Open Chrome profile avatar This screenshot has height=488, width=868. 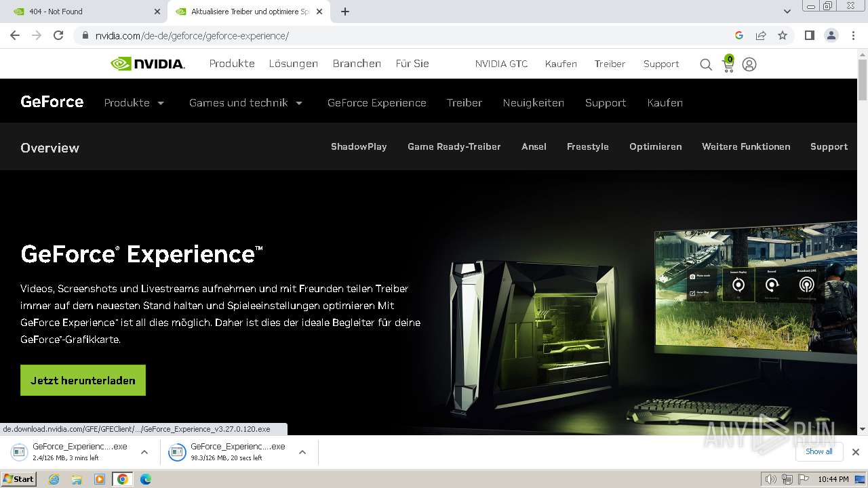click(x=831, y=35)
